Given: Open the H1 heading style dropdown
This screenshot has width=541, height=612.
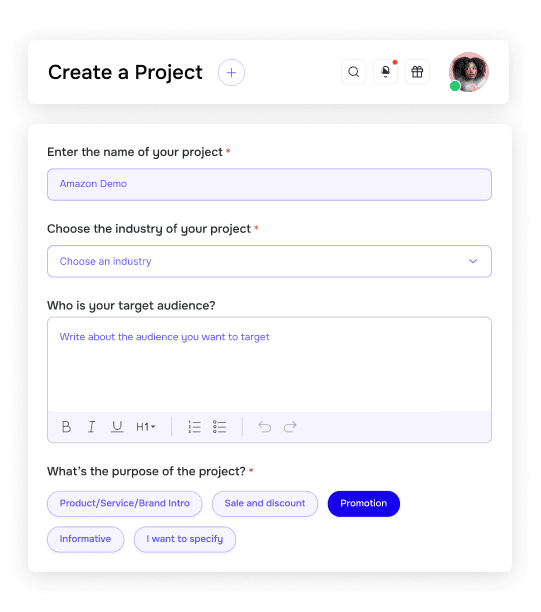Looking at the screenshot, I should click(146, 427).
